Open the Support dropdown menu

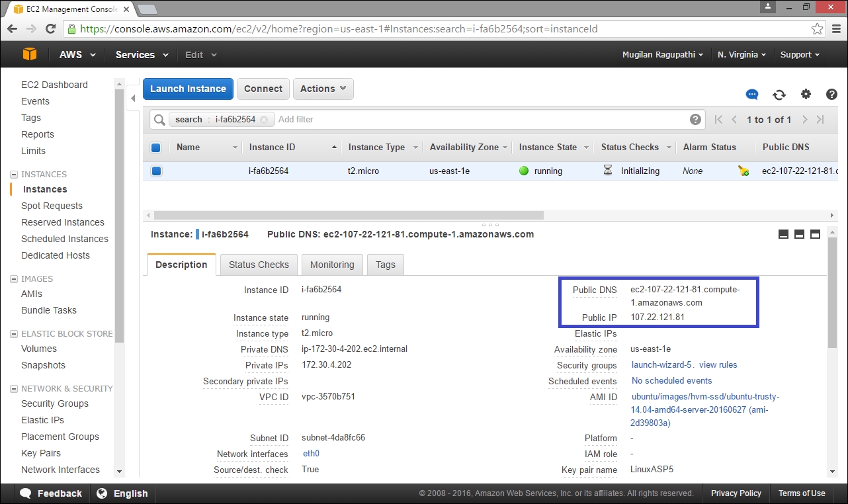(x=800, y=55)
